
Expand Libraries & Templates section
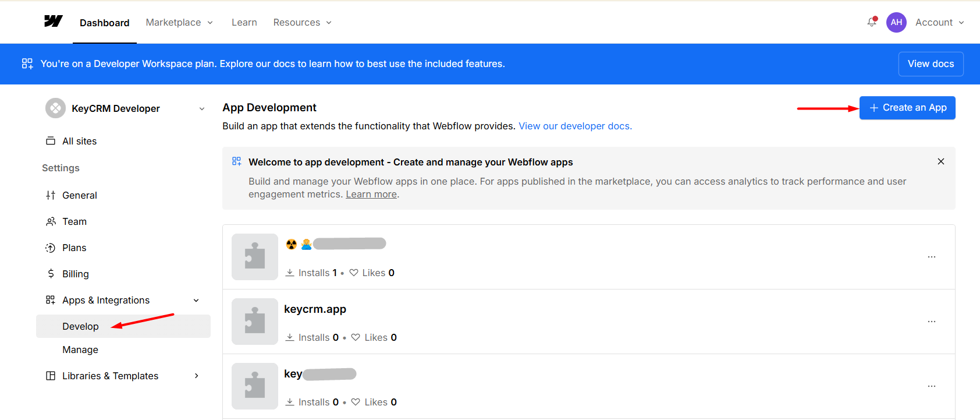click(x=196, y=376)
